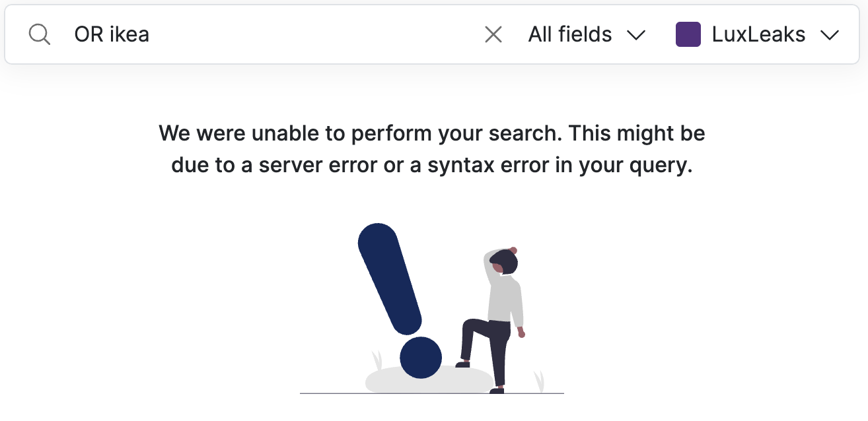Tap the magnifier icon in the search bar
The image size is (868, 421).
[x=38, y=34]
